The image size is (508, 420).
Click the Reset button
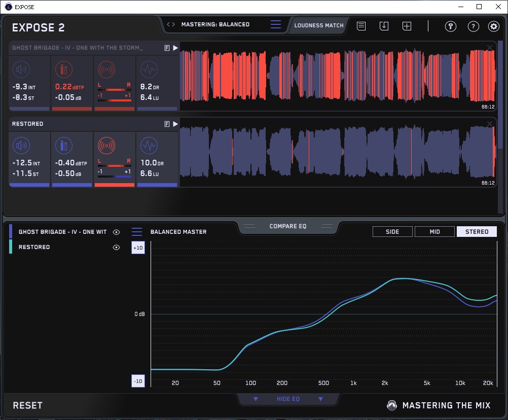click(27, 405)
